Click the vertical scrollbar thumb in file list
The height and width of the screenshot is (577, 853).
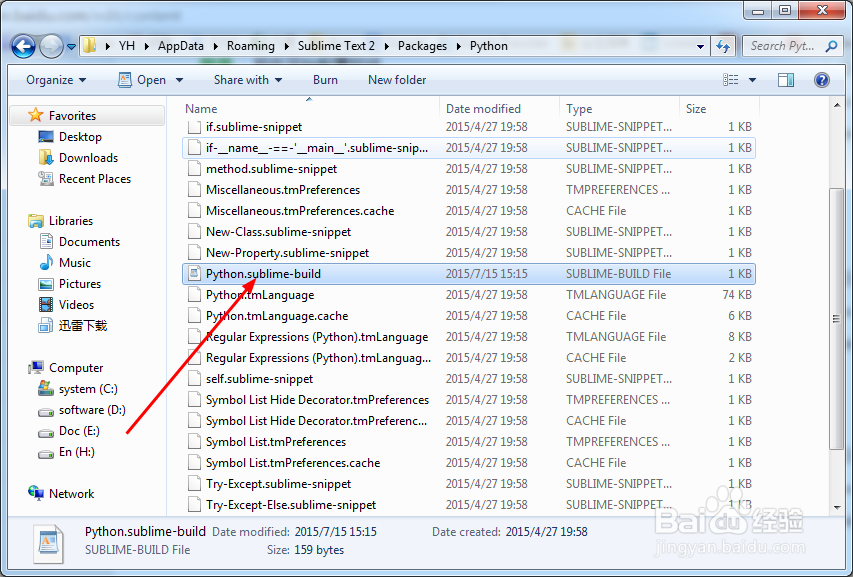point(837,319)
